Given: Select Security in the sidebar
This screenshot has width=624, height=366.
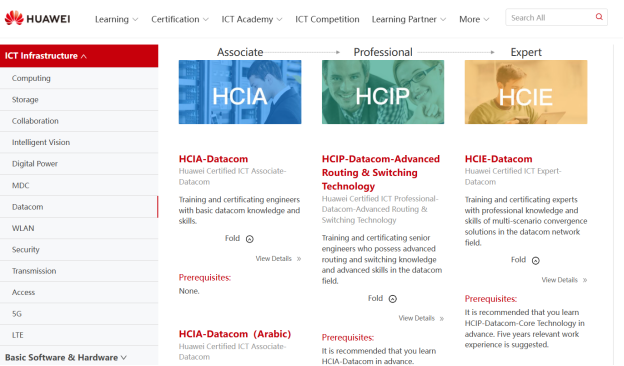Looking at the screenshot, I should 79,250.
